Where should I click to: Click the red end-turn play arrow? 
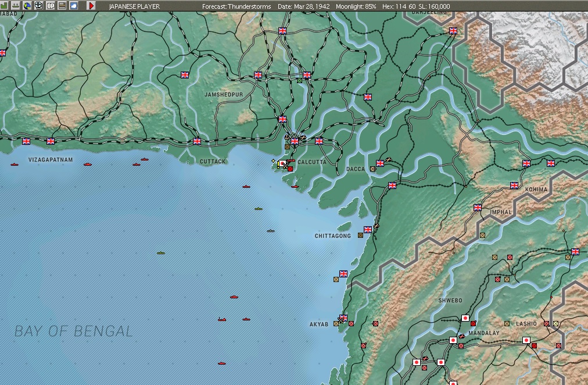91,6
